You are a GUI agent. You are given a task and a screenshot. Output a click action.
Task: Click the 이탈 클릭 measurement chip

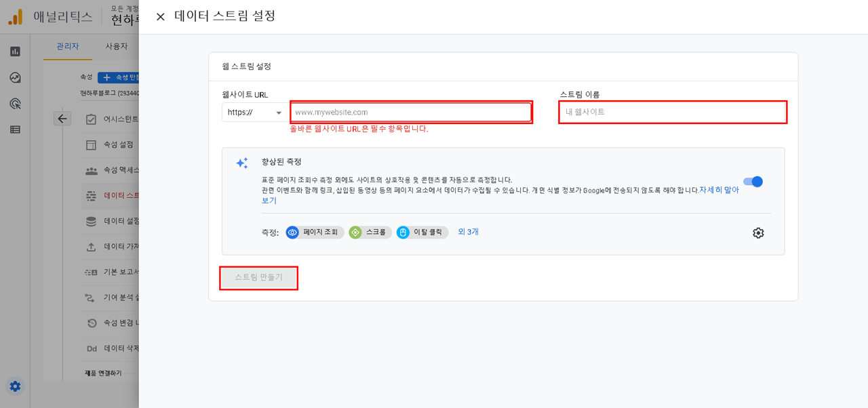pyautogui.click(x=422, y=232)
